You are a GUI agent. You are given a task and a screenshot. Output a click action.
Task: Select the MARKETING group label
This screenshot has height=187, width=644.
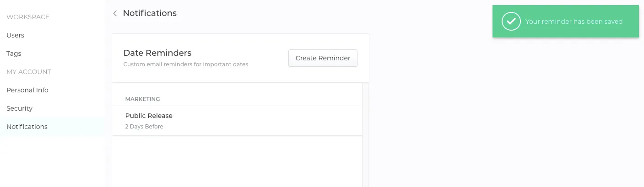coord(142,99)
